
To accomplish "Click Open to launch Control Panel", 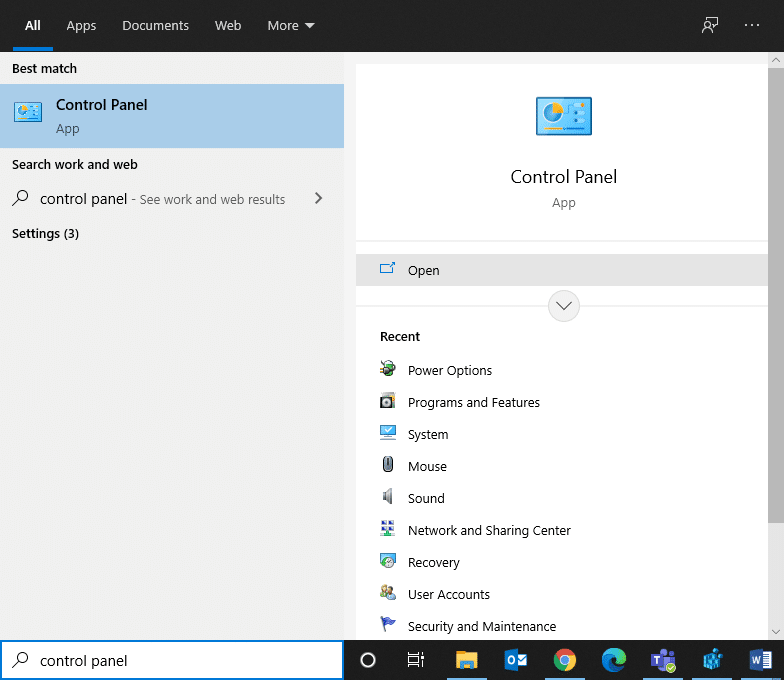I will coord(424,270).
